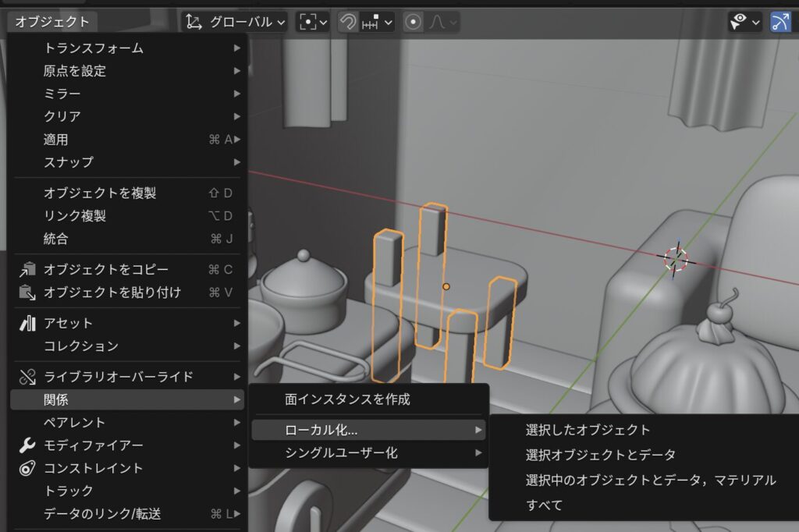This screenshot has width=799, height=532.
Task: Open the object visibility eye dropdown
Action: point(744,22)
